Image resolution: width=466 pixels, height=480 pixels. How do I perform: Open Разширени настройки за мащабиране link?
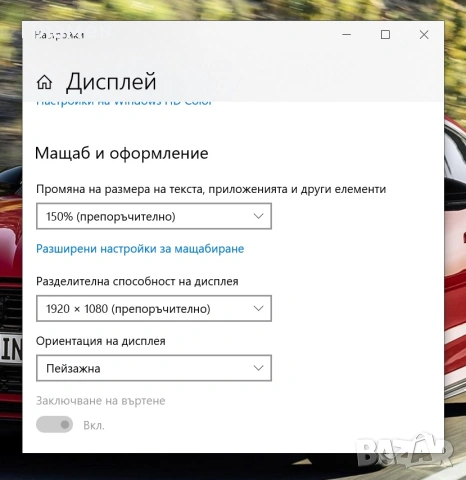click(x=140, y=249)
